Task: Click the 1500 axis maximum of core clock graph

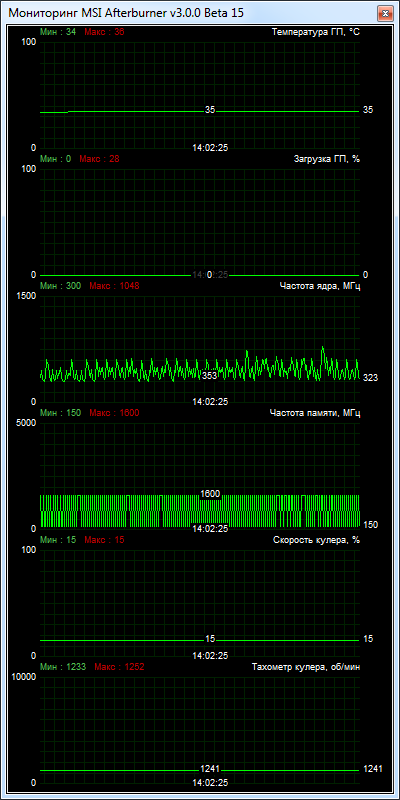Action: coord(26,296)
